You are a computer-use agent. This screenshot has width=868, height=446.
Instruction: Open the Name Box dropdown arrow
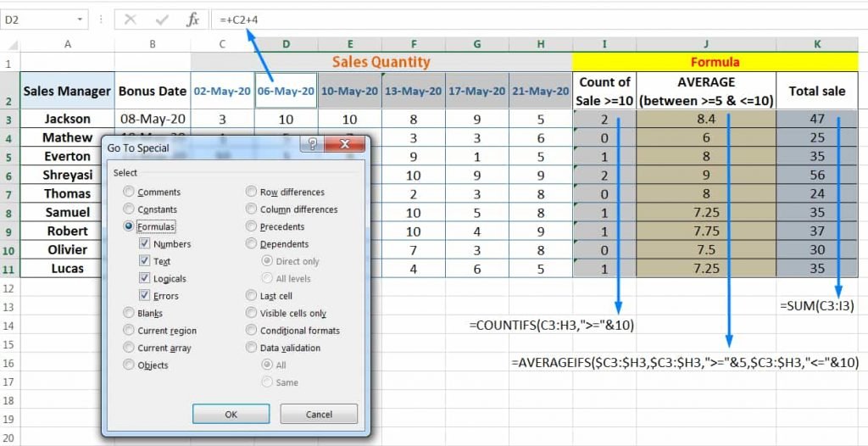[x=81, y=19]
